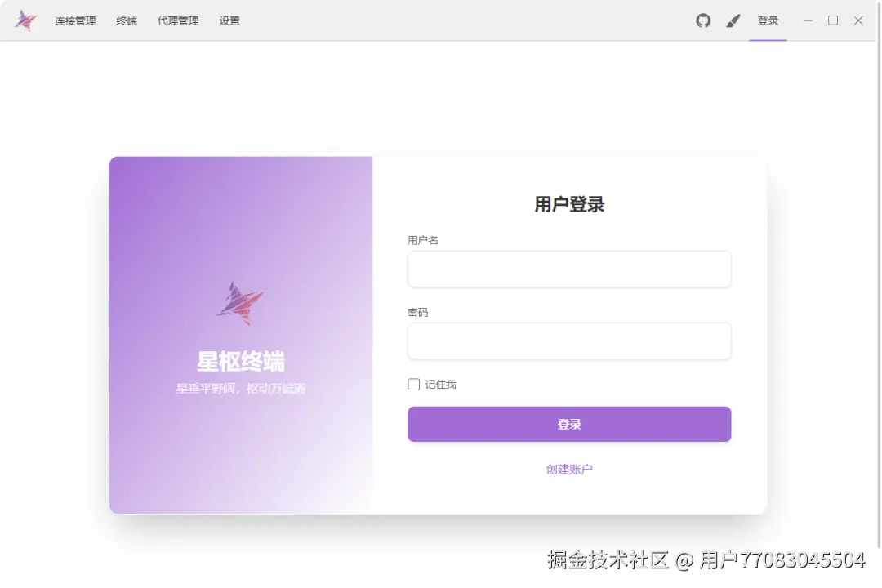Switch to the 登录 tab in header
882x588 pixels.
tap(768, 20)
